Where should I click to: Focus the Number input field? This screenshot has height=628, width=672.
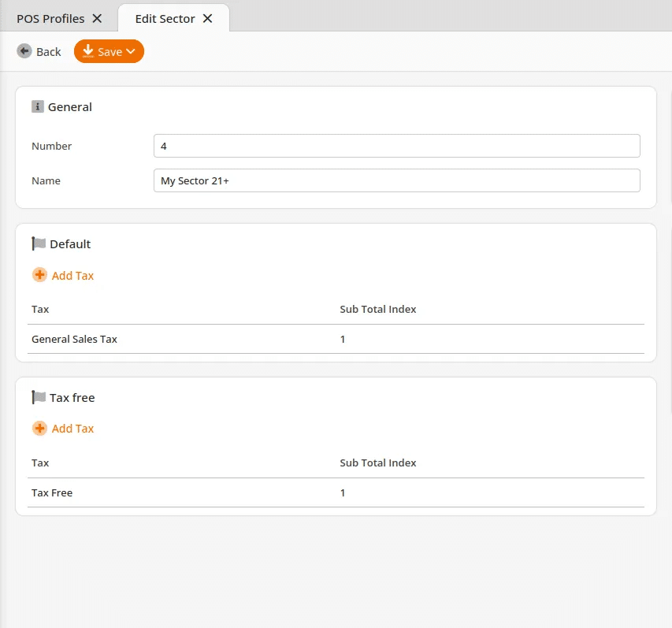[x=397, y=146]
